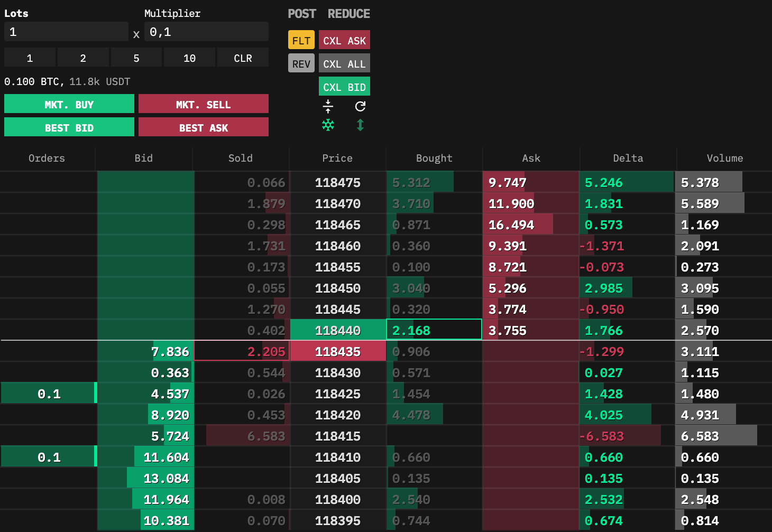Image resolution: width=772 pixels, height=532 pixels.
Task: Click the 0.1 order at price 118425
Action: click(49, 394)
